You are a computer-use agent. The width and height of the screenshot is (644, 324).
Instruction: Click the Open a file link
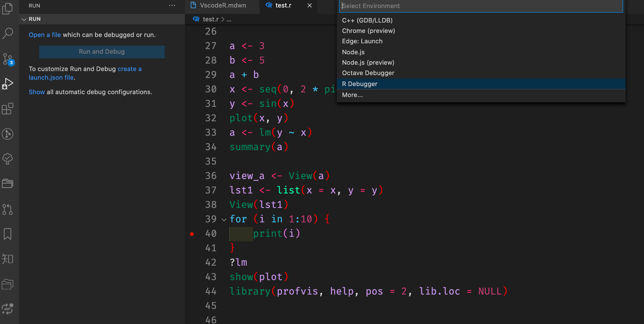(44, 34)
